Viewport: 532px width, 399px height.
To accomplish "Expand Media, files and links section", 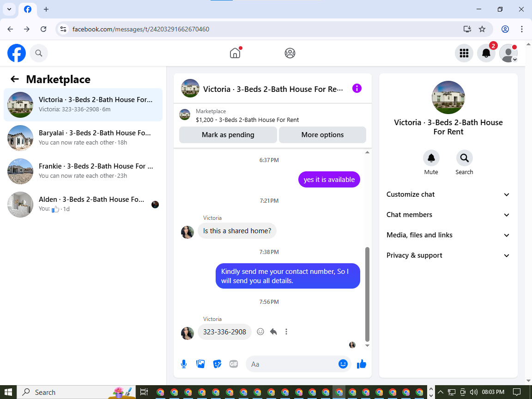I will click(448, 235).
